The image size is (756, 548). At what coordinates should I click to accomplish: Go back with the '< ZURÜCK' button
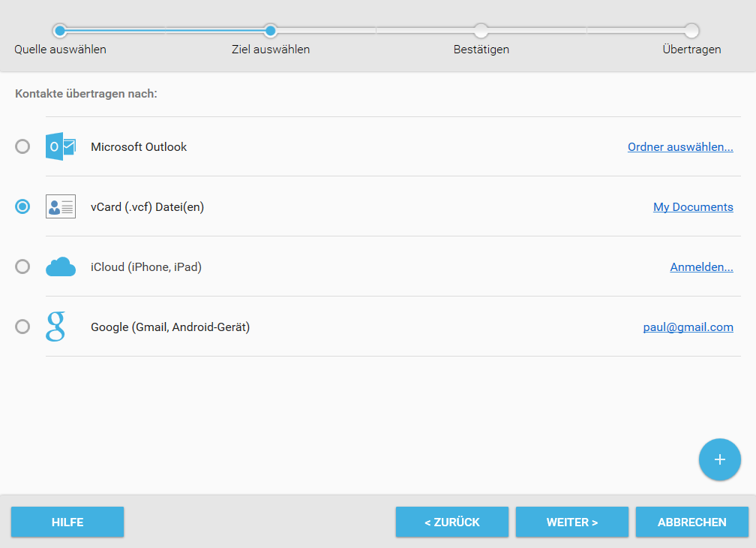tap(451, 522)
